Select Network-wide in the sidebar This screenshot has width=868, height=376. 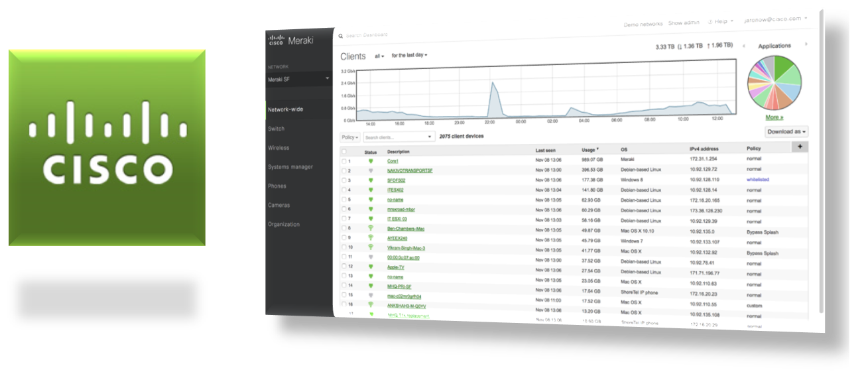[x=286, y=109]
